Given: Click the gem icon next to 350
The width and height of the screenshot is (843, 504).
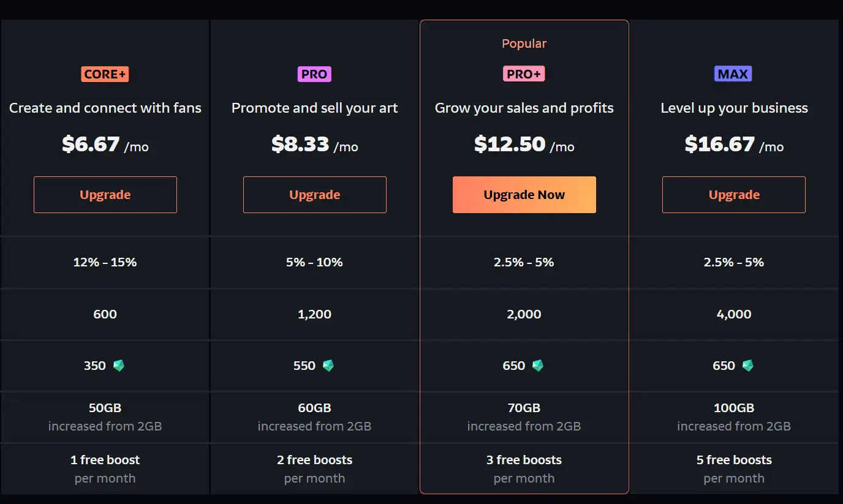Looking at the screenshot, I should click(119, 366).
